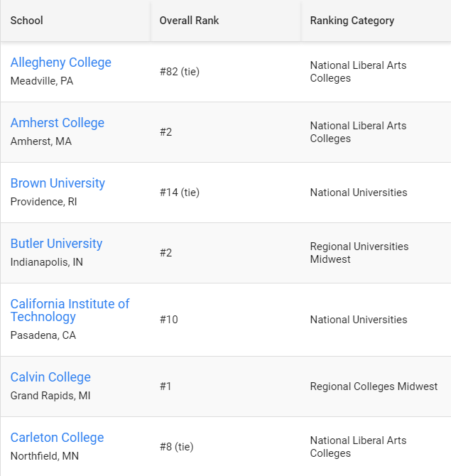451x476 pixels.
Task: Click the Brown University school link
Action: (x=58, y=183)
